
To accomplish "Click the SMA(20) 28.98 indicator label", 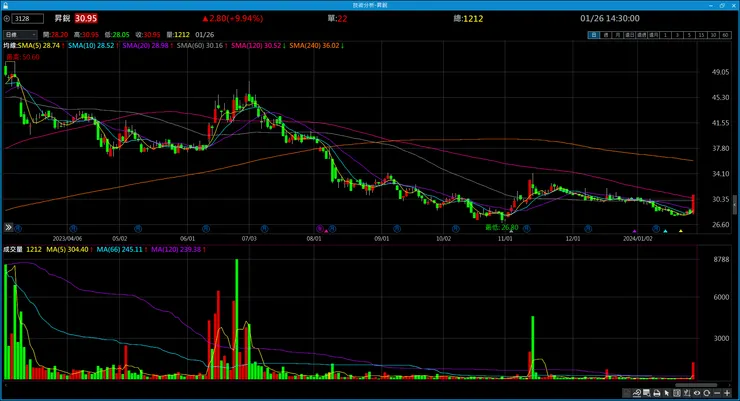I will [147, 45].
